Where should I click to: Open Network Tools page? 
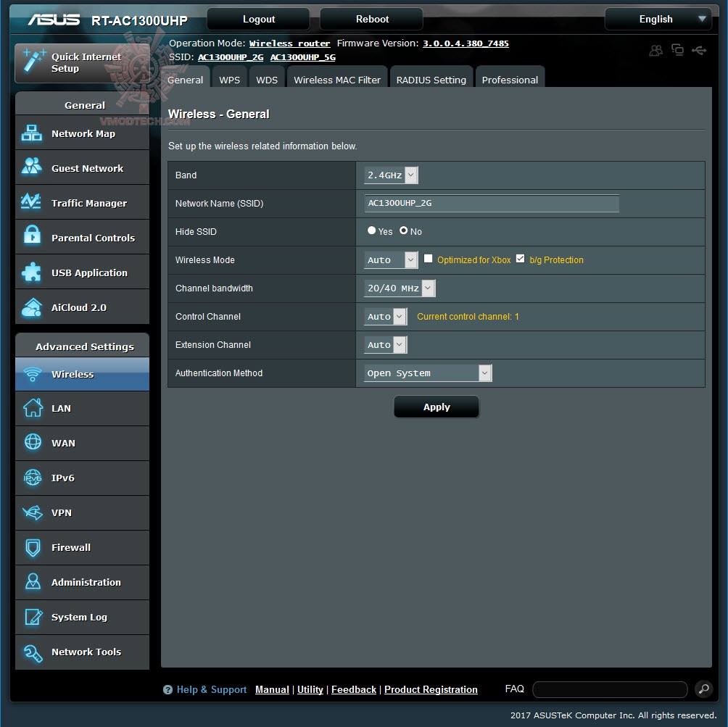(x=82, y=652)
